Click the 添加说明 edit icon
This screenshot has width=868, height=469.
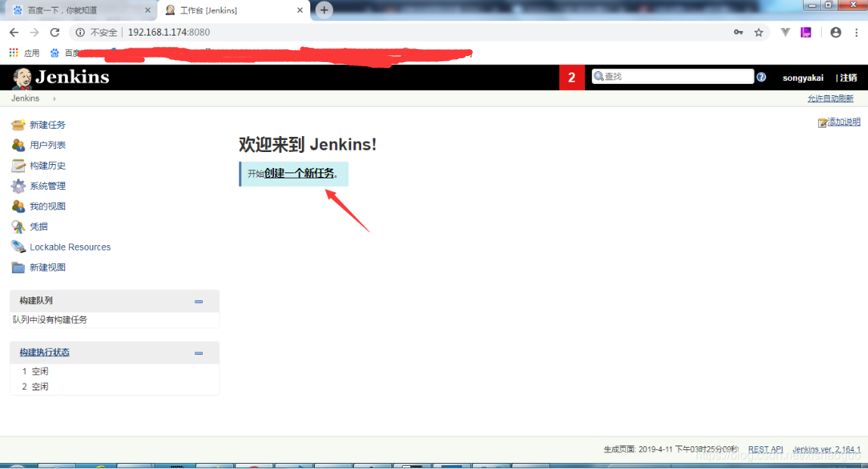pyautogui.click(x=822, y=123)
